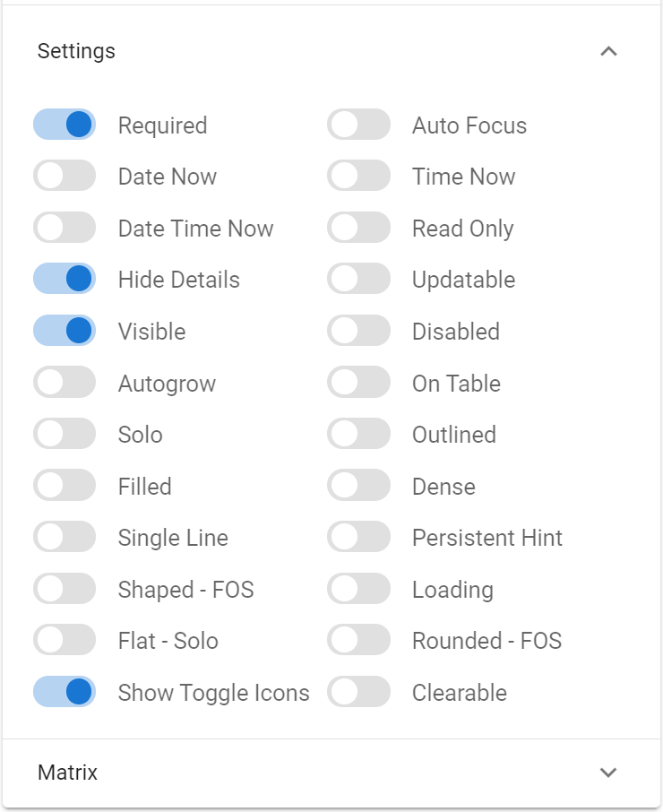Enable the Clearable toggle

pos(358,693)
